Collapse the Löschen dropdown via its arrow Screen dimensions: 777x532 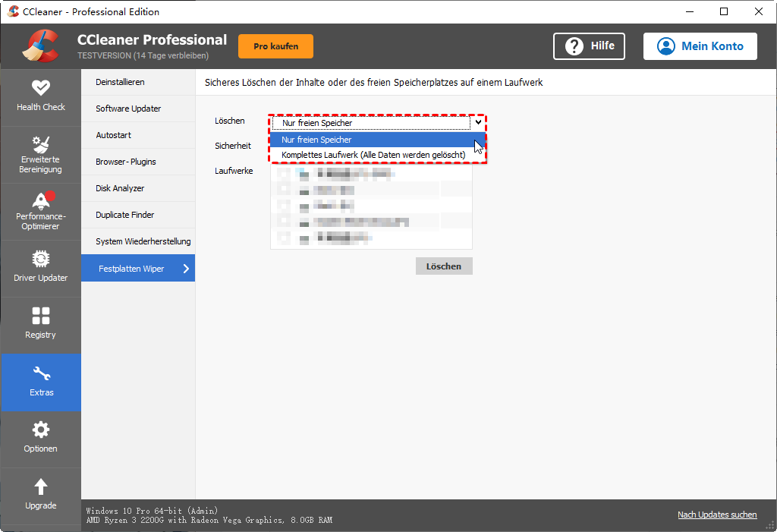click(478, 122)
